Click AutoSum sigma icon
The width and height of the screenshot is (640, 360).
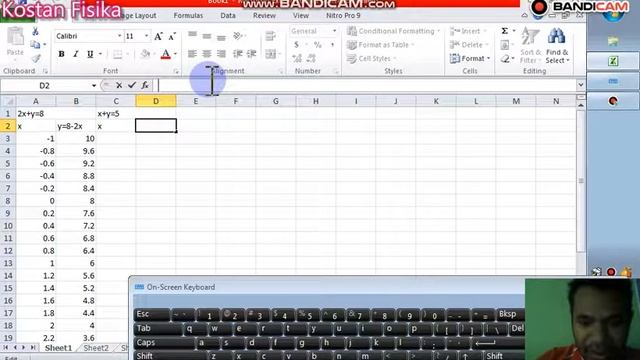[x=504, y=31]
